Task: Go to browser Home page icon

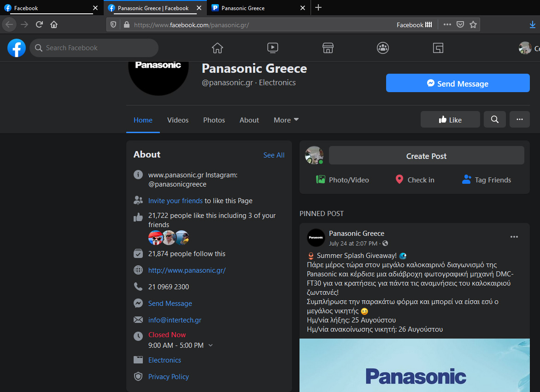Action: pyautogui.click(x=54, y=24)
